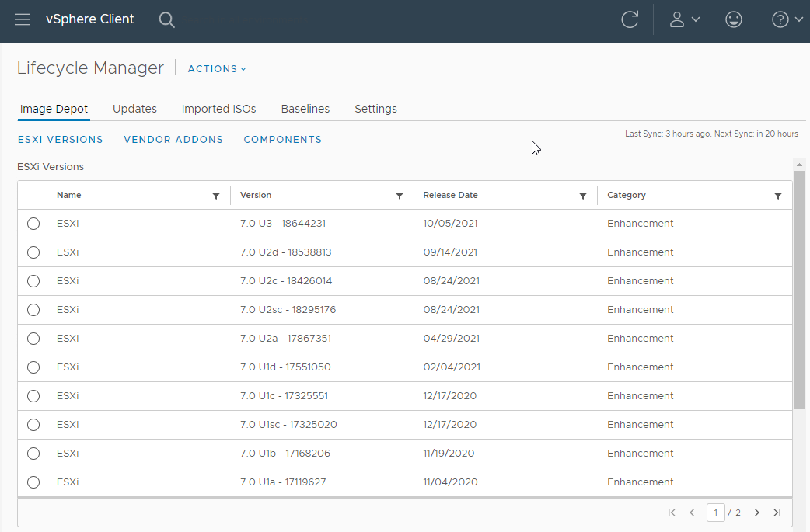The image size is (810, 532).
Task: Select ESXi 7.0 U3 - 18644231 radio button
Action: coord(33,224)
